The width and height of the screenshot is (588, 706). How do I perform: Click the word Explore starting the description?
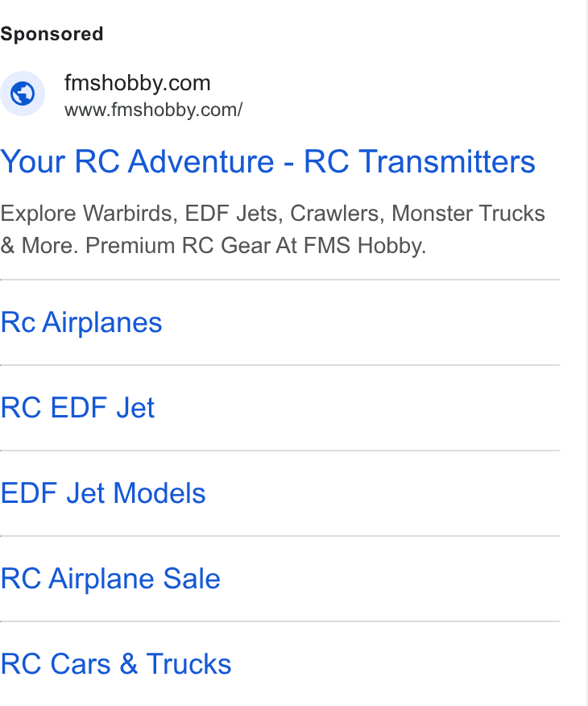(38, 214)
